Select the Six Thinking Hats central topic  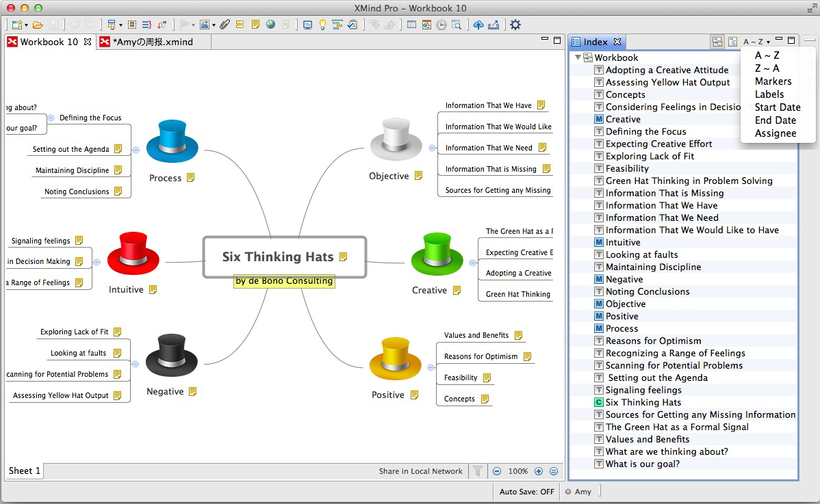pyautogui.click(x=285, y=256)
